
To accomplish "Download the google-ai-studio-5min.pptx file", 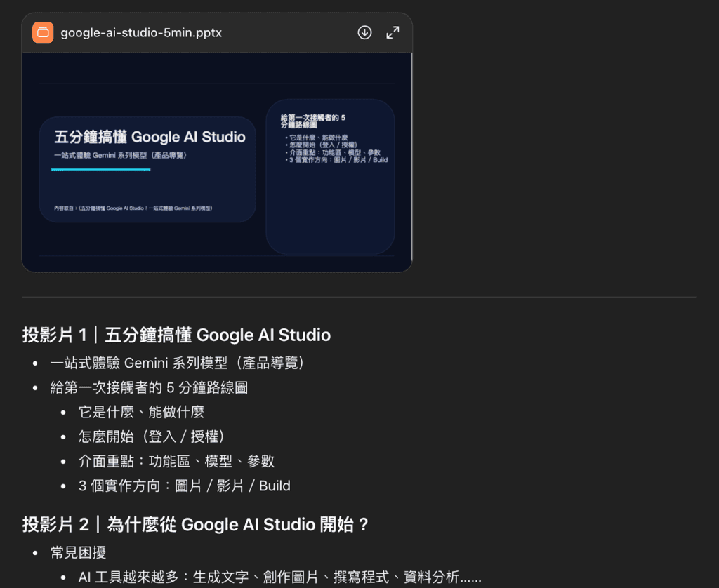I will point(364,32).
